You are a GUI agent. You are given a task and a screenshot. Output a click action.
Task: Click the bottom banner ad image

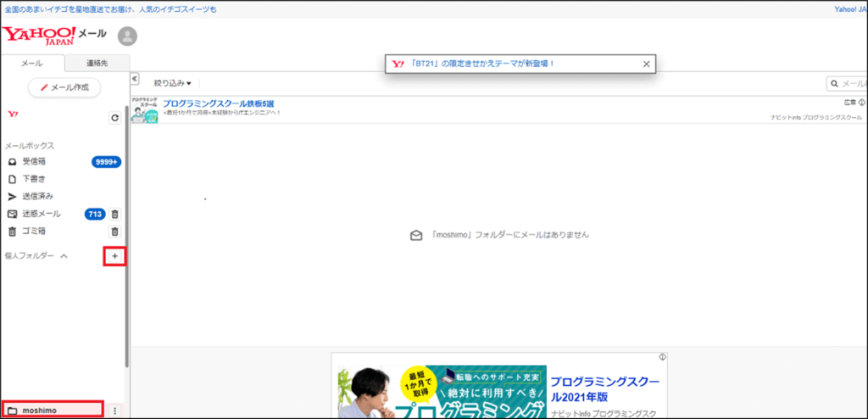[442, 391]
